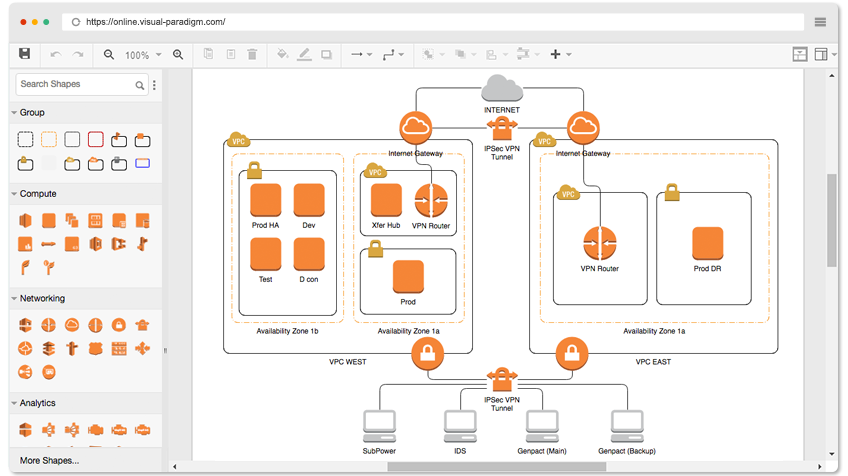Click the horizontal scrollbar thumb
Viewport: 848px width, 476px height.
point(496,466)
